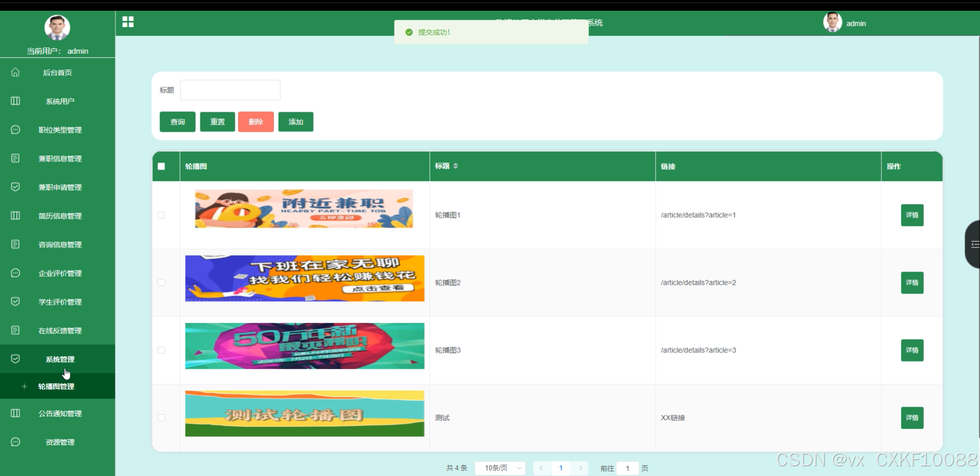Image resolution: width=980 pixels, height=476 pixels.
Task: Click the chat bubble icon beside 职位类型管理
Action: point(15,130)
